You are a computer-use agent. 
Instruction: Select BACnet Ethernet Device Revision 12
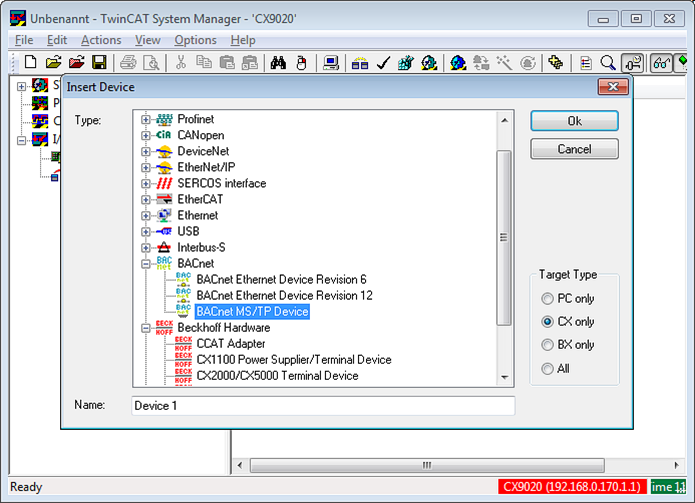284,296
